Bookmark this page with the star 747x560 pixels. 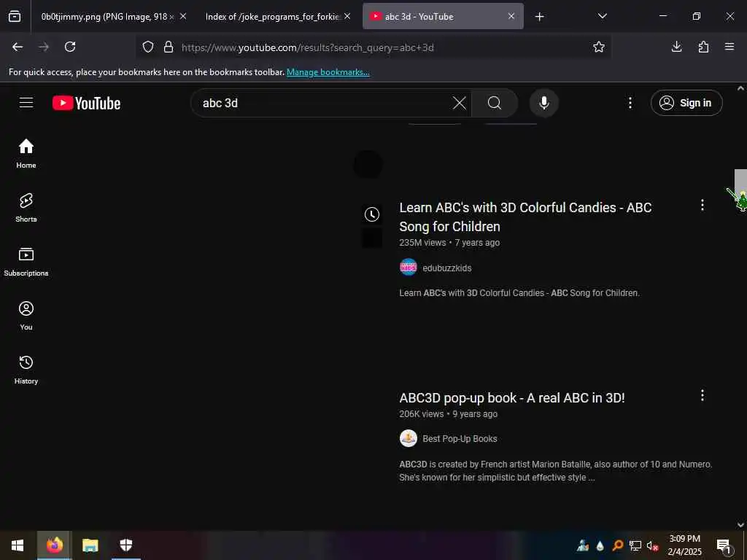pos(599,47)
